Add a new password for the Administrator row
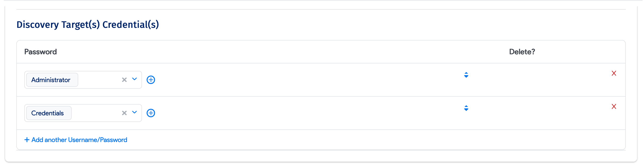Viewport: 644px width, 168px height. (x=151, y=80)
